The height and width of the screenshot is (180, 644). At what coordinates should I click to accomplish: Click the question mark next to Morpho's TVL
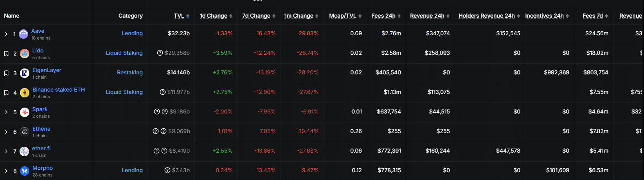click(167, 170)
